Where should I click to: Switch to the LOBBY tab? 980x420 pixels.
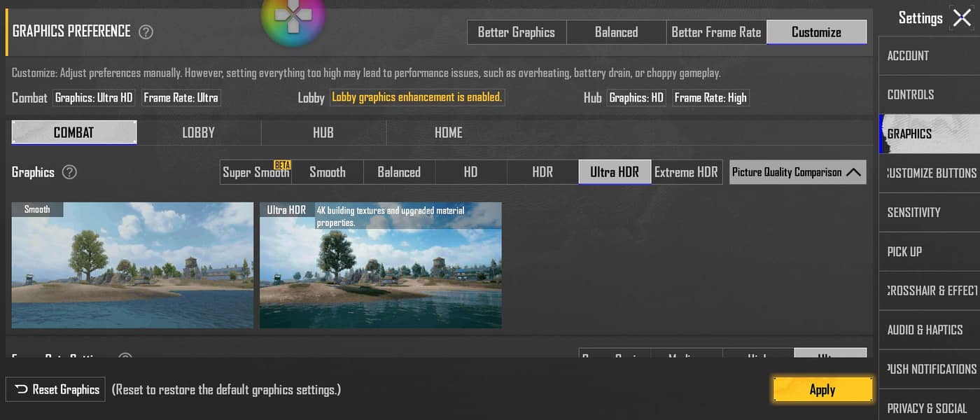click(x=199, y=132)
